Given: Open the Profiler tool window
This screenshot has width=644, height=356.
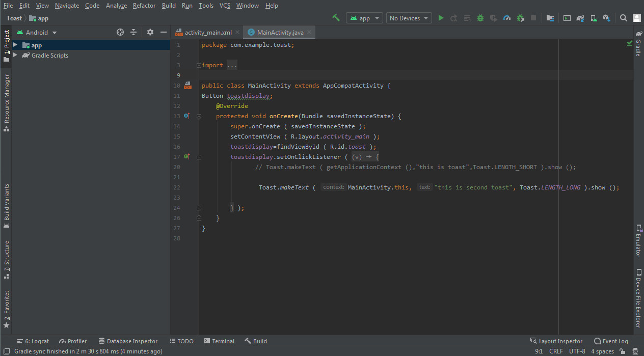Looking at the screenshot, I should pos(73,341).
